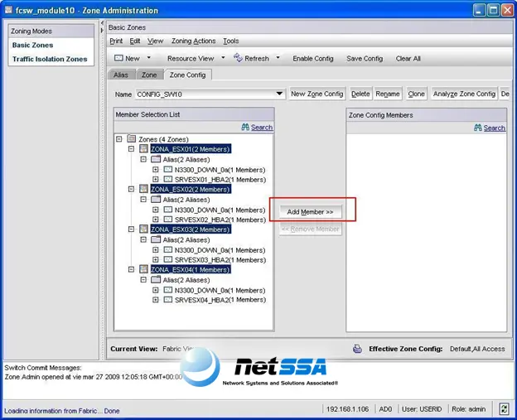Click the Refresh arrows icon in toolbar

(x=238, y=58)
